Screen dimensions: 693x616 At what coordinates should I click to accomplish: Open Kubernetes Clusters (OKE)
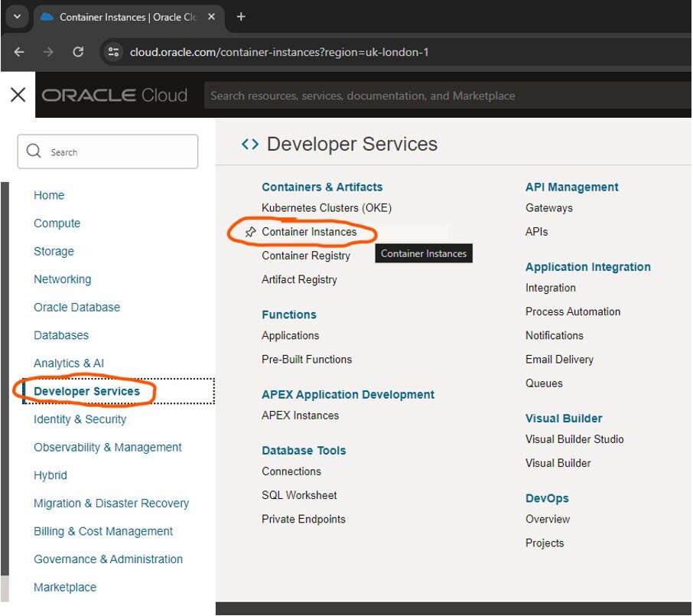(x=327, y=207)
